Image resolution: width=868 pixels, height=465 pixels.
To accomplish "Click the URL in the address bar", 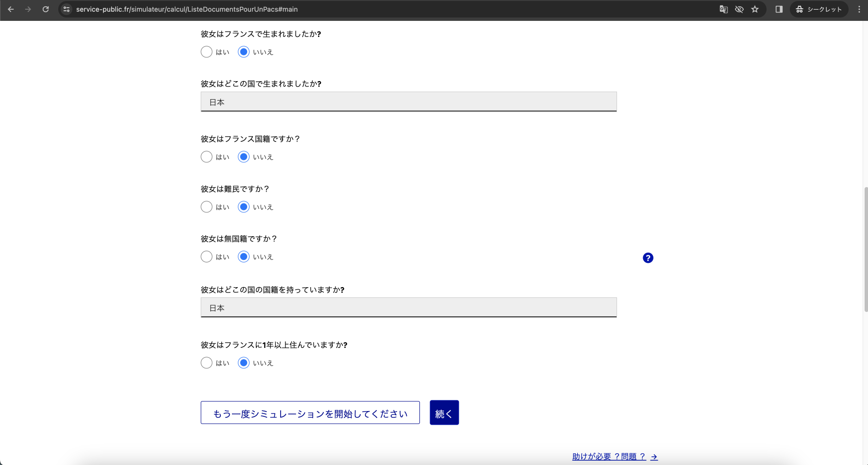I will coord(187,9).
